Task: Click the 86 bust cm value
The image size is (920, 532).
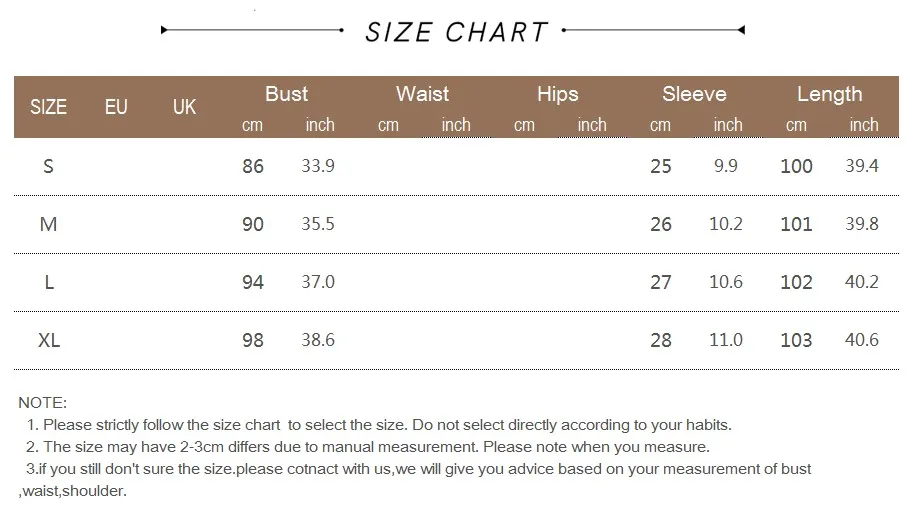Action: (x=253, y=166)
